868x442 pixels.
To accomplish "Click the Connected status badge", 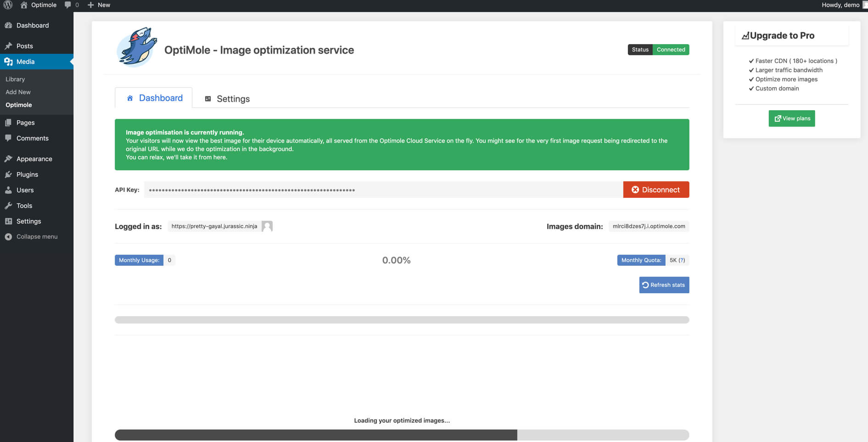I will (671, 50).
